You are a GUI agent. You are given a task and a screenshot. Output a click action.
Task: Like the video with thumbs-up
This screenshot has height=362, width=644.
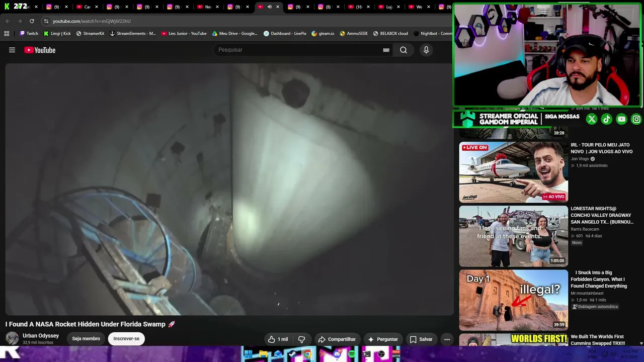[x=278, y=339]
